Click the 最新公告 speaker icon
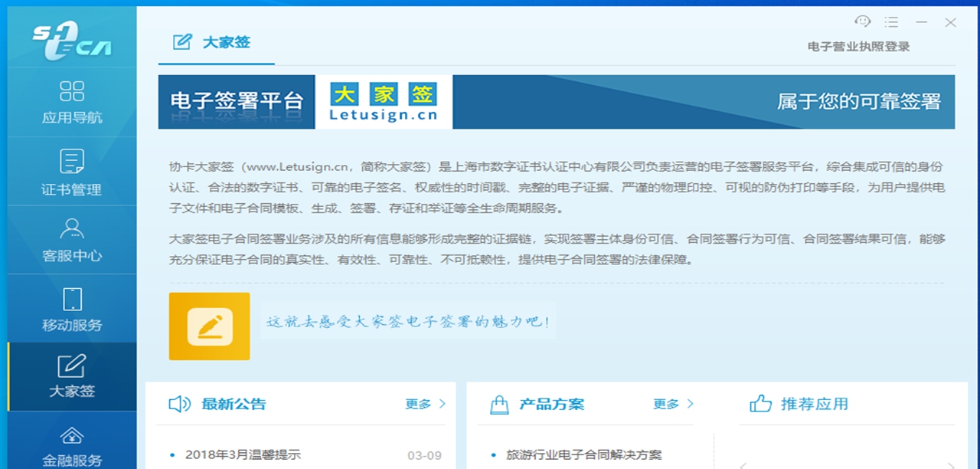This screenshot has height=469, width=980. coord(180,404)
